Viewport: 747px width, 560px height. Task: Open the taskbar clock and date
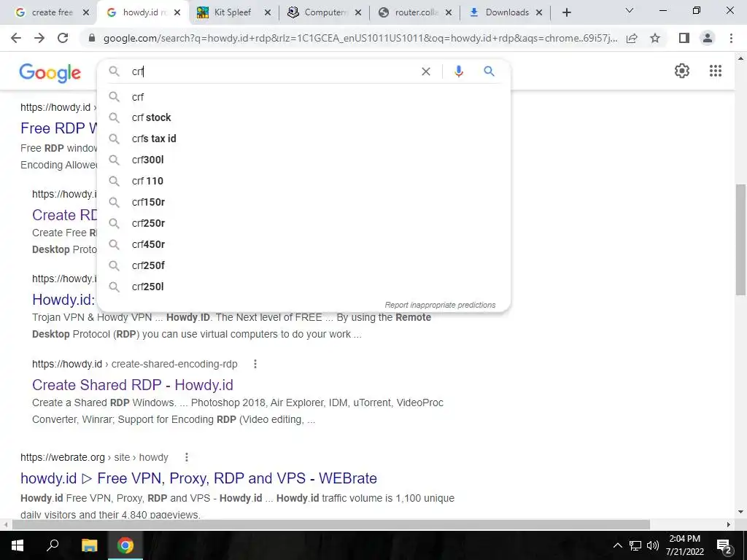tap(685, 545)
